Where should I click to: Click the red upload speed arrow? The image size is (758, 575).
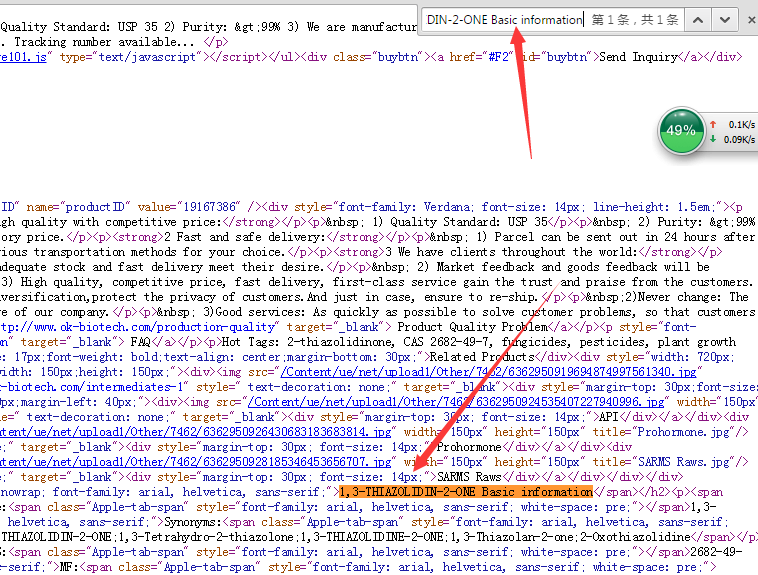pos(712,124)
